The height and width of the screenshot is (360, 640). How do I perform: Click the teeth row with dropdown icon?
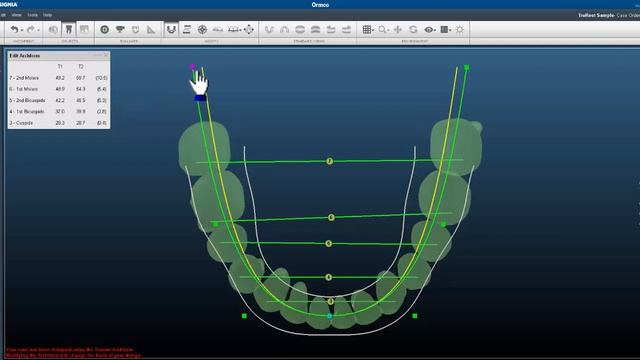tap(234, 29)
